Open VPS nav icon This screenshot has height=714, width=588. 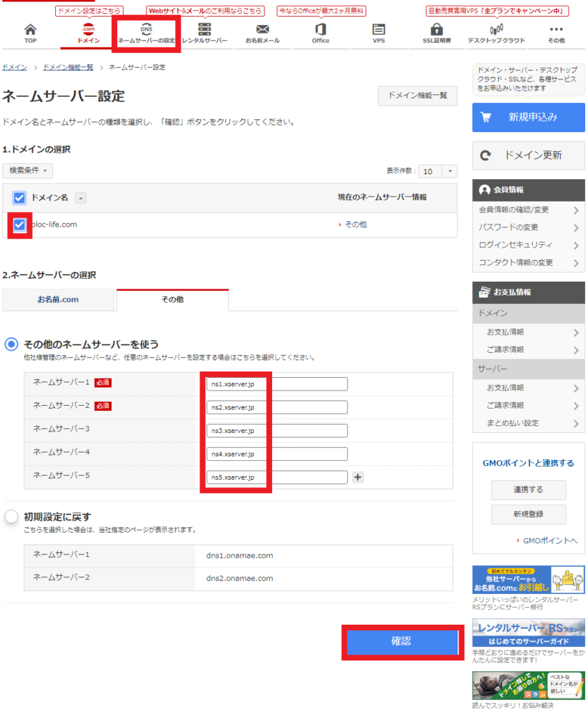(379, 33)
